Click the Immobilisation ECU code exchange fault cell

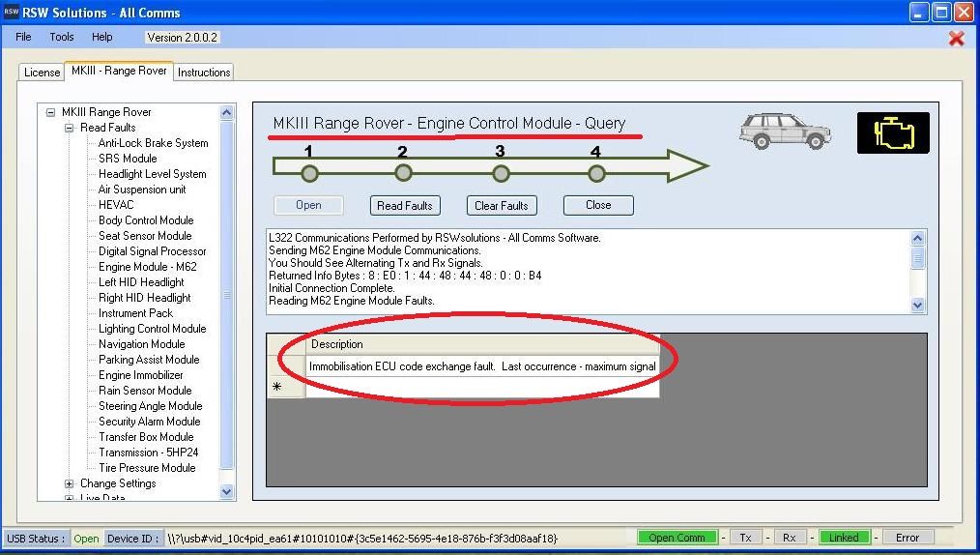pos(482,366)
